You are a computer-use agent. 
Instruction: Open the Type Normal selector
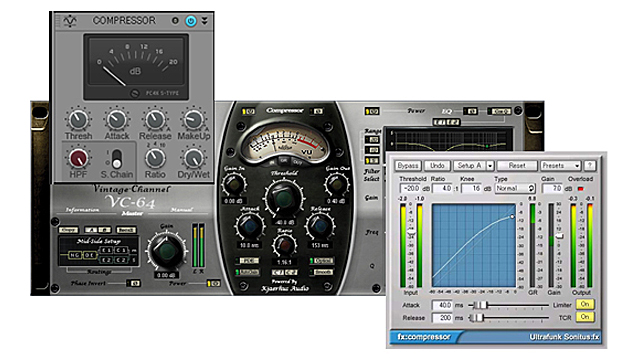coord(515,188)
